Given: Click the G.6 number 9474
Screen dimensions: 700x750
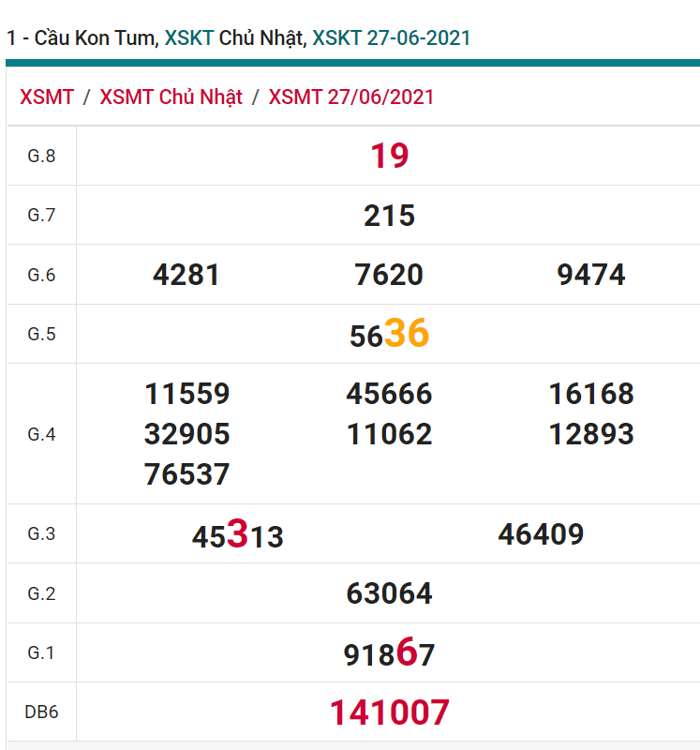Looking at the screenshot, I should tap(591, 275).
